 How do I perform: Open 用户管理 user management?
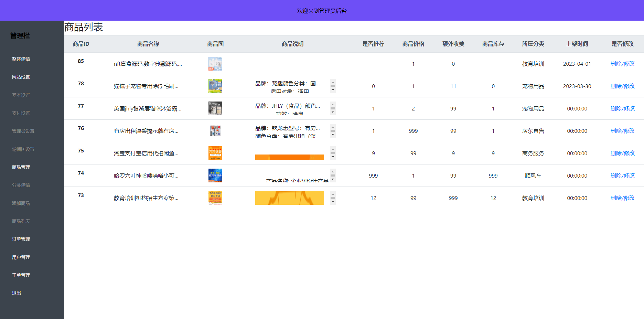(21, 257)
